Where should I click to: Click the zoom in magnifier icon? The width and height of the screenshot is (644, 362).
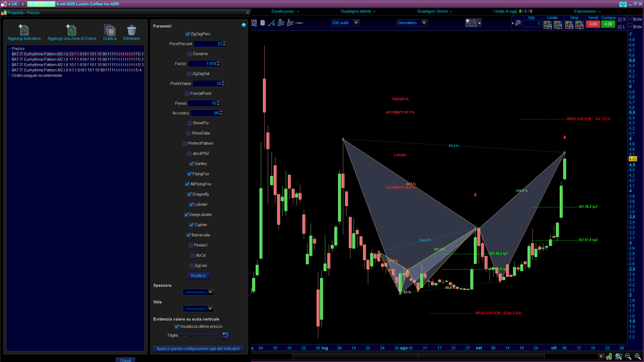coord(638,356)
